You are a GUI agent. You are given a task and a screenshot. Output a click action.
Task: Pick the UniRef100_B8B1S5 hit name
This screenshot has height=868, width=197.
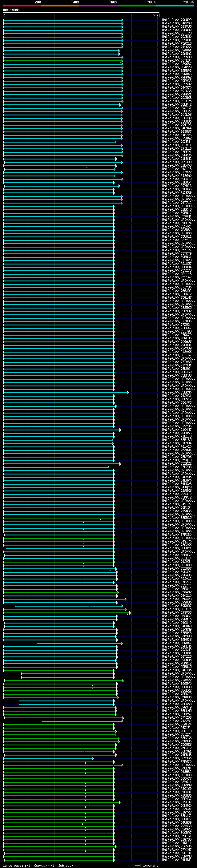tap(177, 440)
